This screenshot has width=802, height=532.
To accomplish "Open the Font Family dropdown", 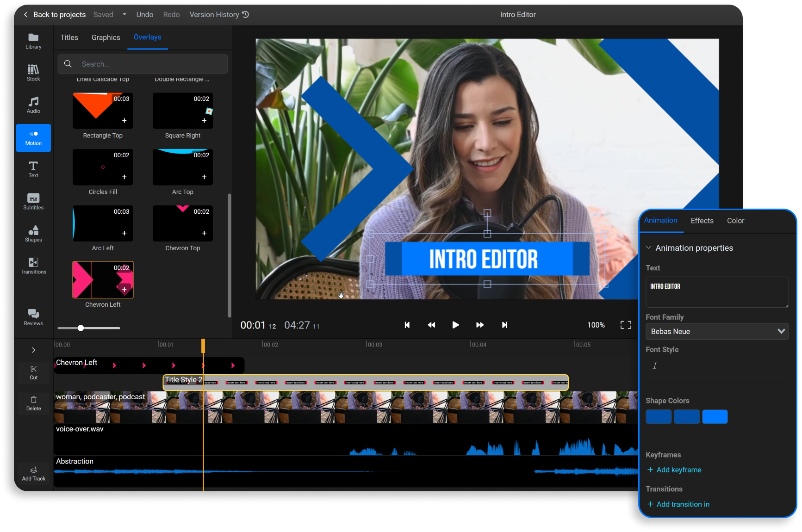I will pos(717,331).
